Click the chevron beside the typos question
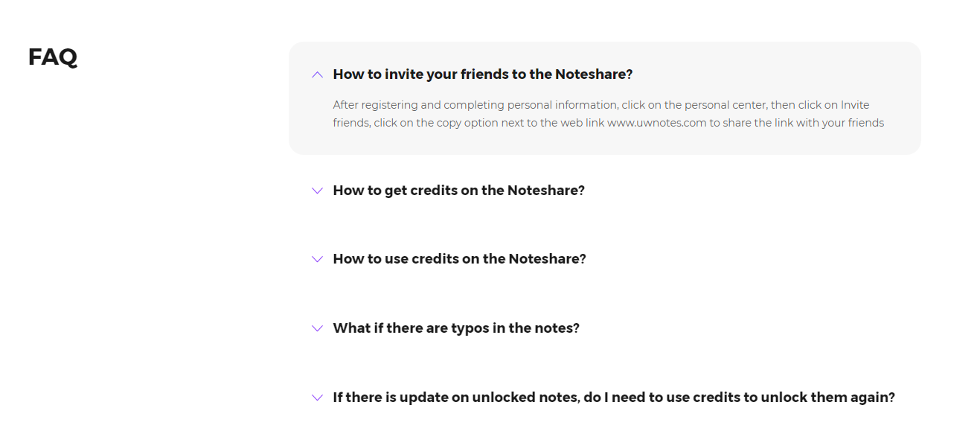980x434 pixels. [x=318, y=328]
